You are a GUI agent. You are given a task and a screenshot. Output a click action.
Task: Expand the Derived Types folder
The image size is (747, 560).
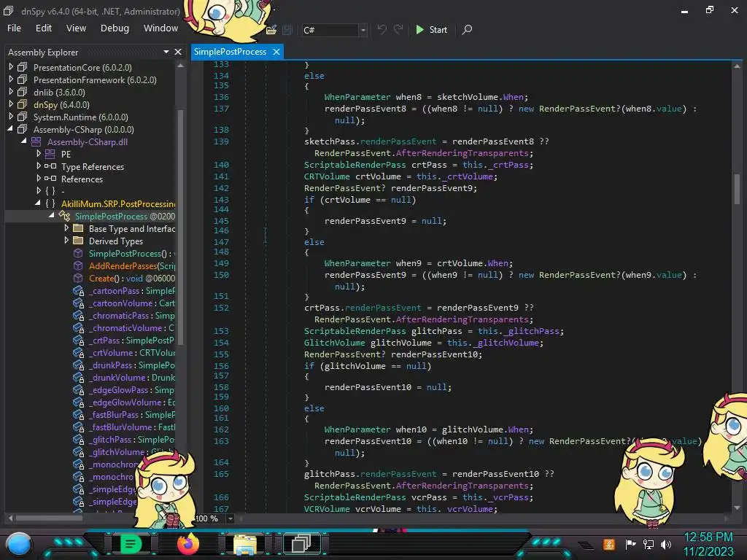coord(66,241)
